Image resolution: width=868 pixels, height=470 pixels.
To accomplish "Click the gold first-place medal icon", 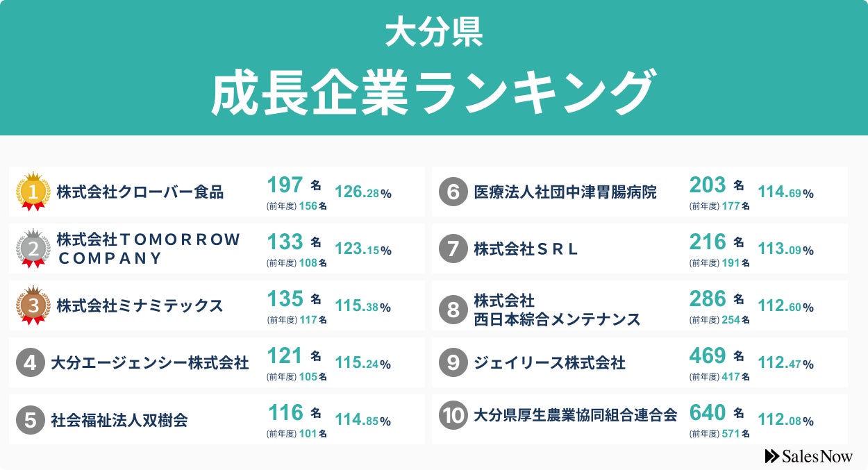I will (33, 192).
